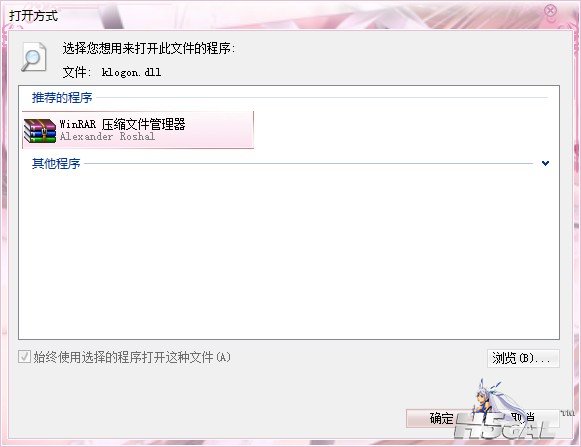The height and width of the screenshot is (447, 581).
Task: Click the WinRAR stacked books icon
Action: 40,130
